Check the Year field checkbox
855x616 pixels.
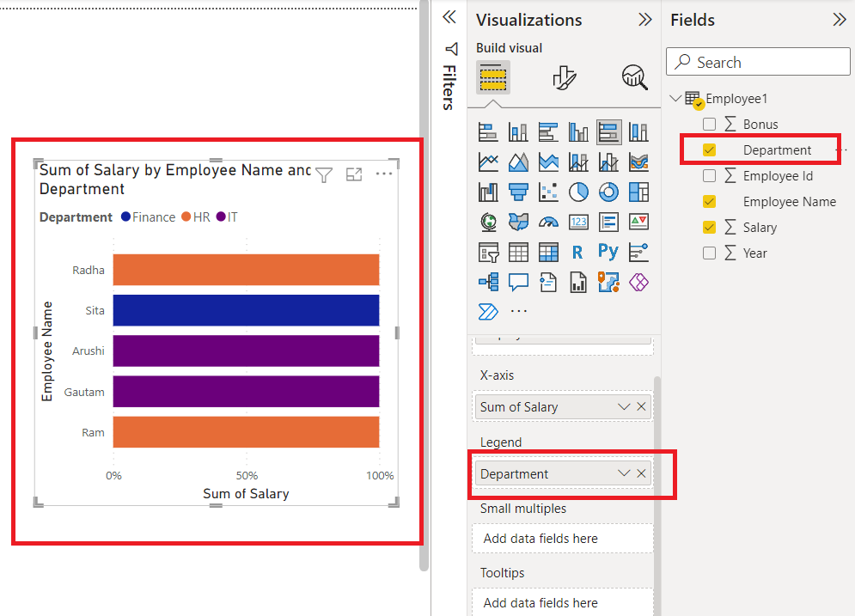coord(709,253)
